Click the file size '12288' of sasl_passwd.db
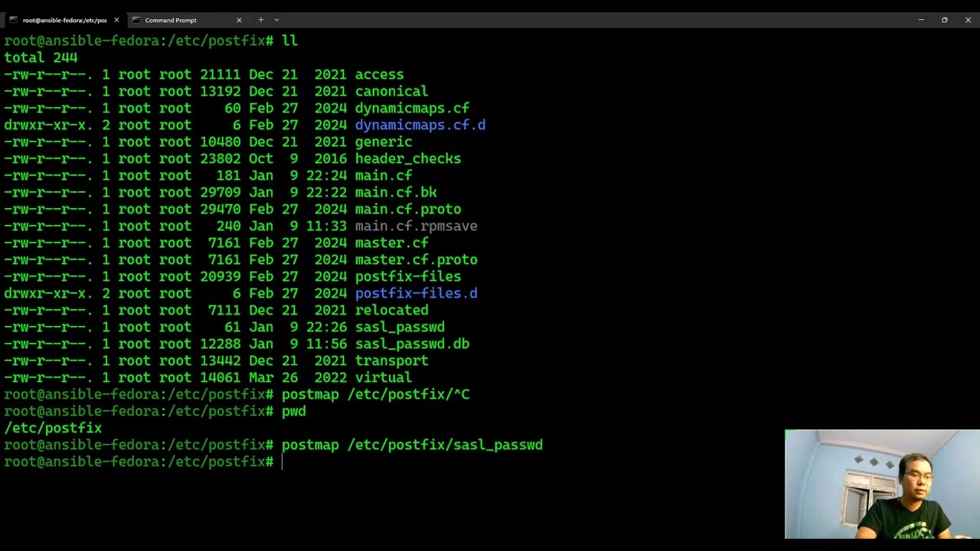Image resolution: width=980 pixels, height=551 pixels. click(x=220, y=344)
